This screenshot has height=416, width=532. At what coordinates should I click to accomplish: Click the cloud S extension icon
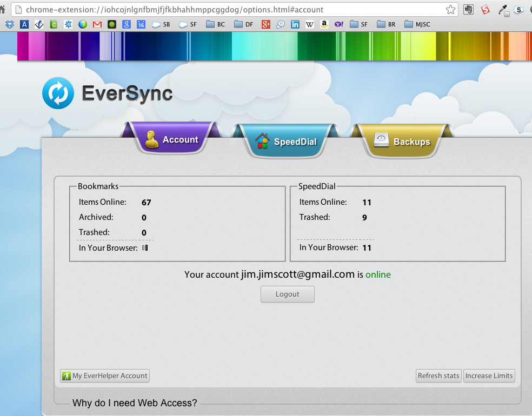coord(519,10)
